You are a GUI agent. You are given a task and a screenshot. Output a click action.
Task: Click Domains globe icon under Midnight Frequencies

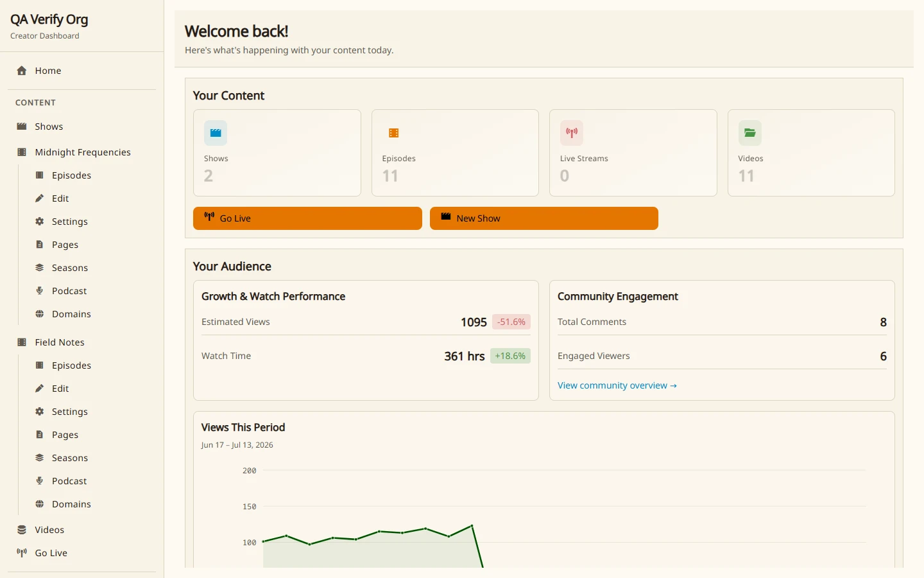coord(40,314)
